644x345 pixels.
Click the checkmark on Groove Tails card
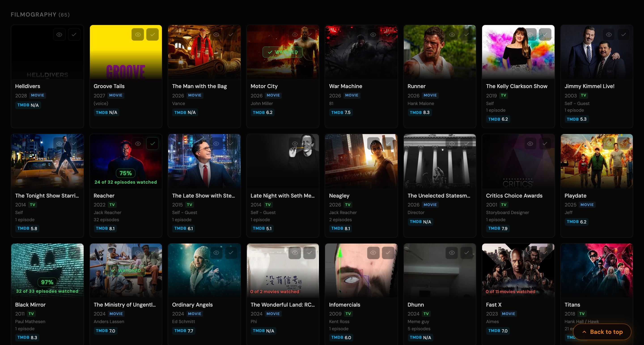[153, 34]
